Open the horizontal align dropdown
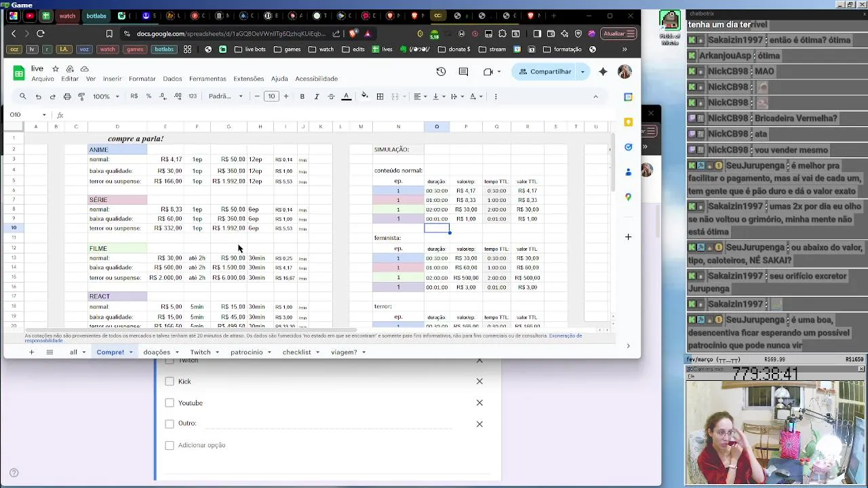Screen dimensions: 868x488 420,96
